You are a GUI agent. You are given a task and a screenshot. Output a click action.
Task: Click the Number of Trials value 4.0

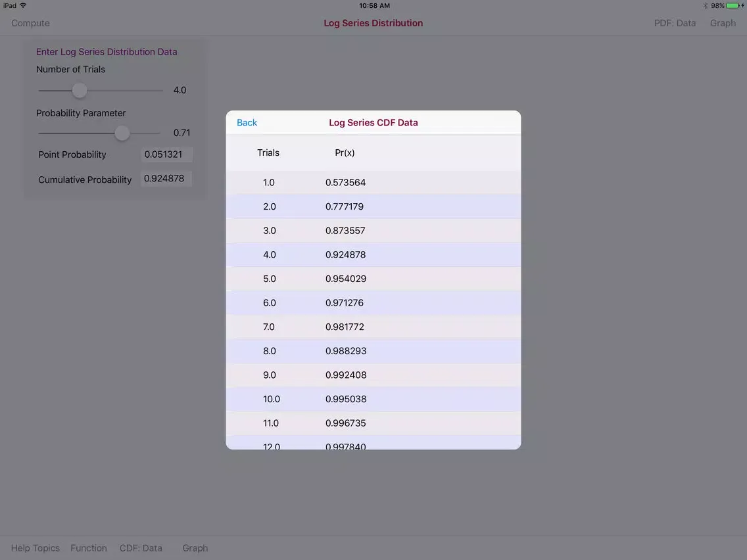point(180,90)
